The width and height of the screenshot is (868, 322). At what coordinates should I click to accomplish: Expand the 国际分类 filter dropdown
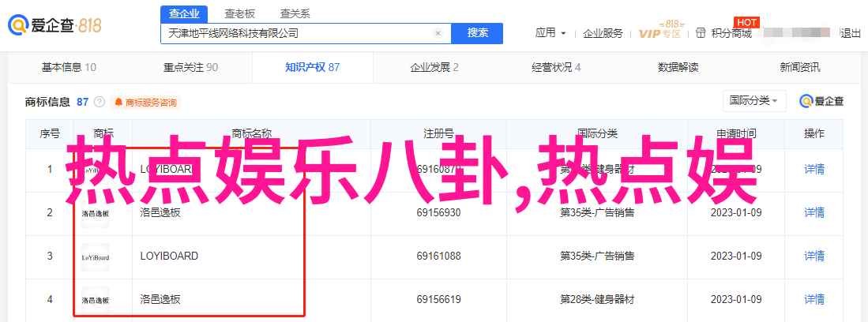pyautogui.click(x=754, y=101)
